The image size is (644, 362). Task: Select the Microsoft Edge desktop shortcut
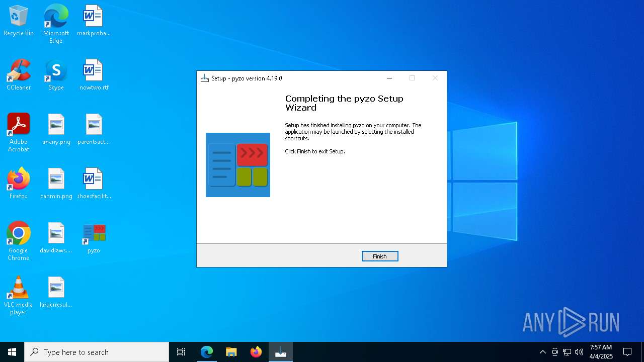[x=56, y=24]
